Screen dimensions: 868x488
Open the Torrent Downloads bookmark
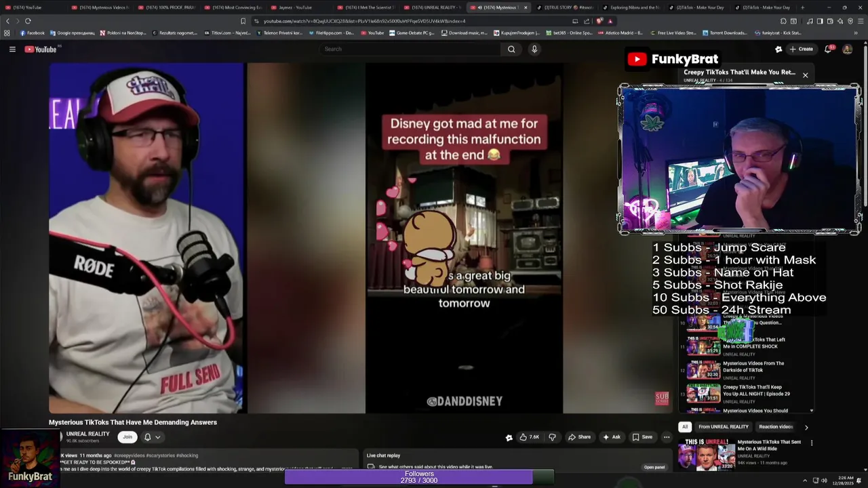pyautogui.click(x=726, y=33)
